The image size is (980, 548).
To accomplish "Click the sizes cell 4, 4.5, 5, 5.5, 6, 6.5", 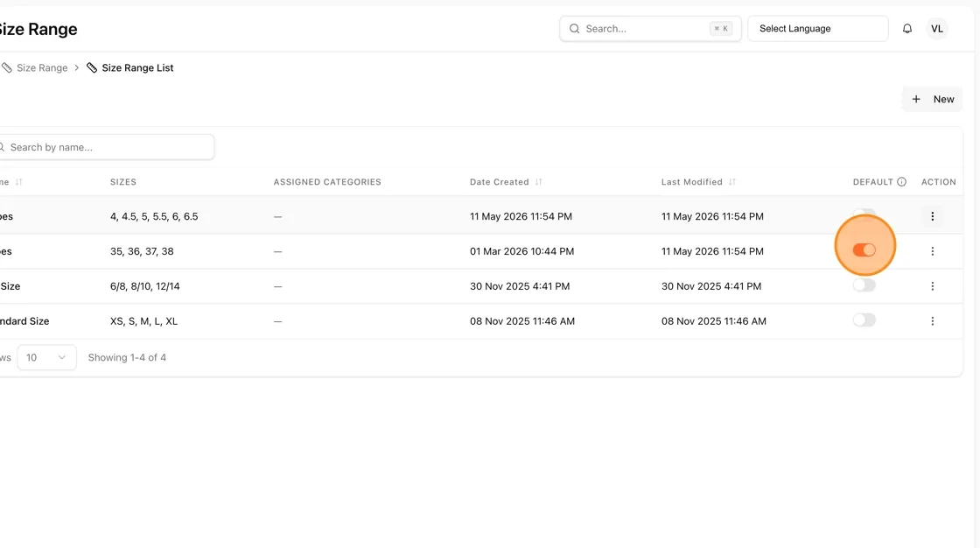I will (154, 216).
